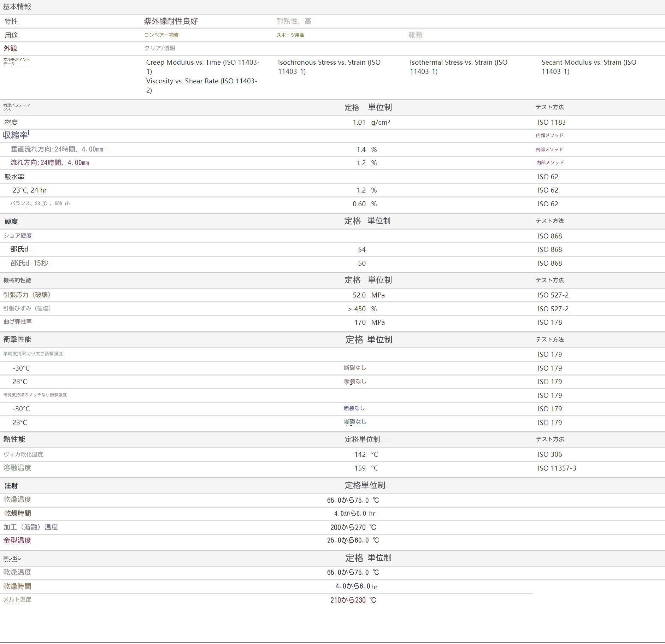
Task: Click the 基本情報 section header
Action: 17,7
